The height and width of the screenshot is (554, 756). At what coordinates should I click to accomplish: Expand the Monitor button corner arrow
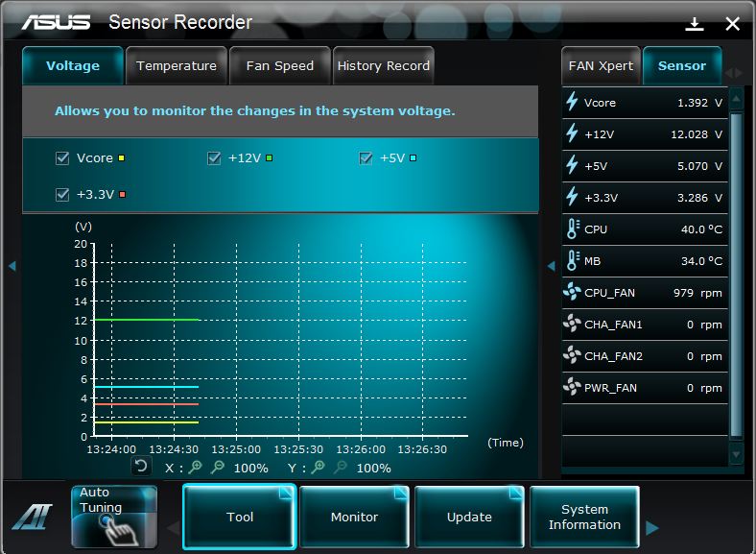(401, 492)
